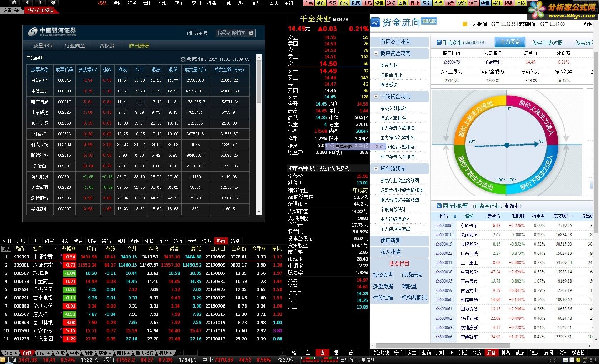This screenshot has height=364, width=599.
Task: Click the icon beside 千金药业(sh600479) tab
Action: (439, 42)
